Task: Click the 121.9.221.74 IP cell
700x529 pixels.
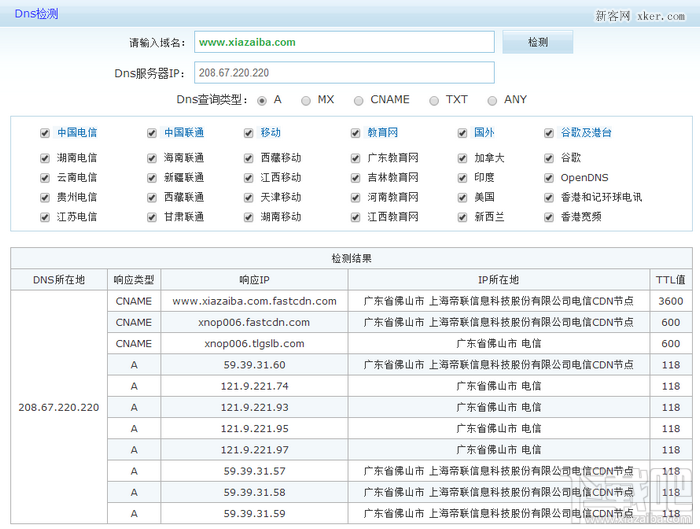Action: (254, 386)
